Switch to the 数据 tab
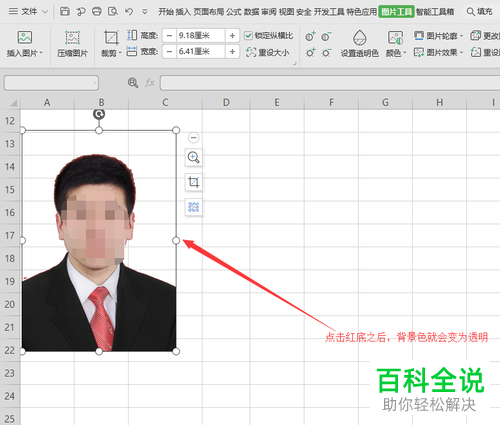 [251, 12]
